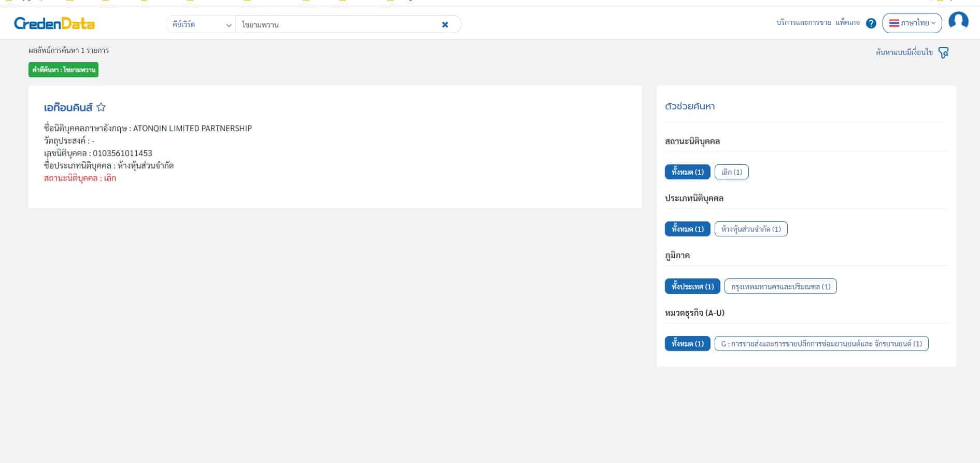Expand the คีย์เวิร์ด search type dropdown

click(x=201, y=24)
